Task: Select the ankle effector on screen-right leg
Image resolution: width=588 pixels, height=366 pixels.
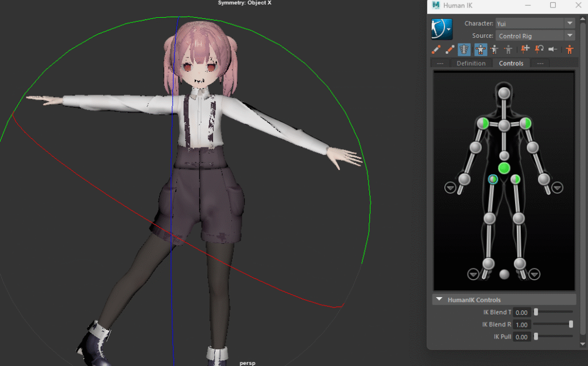Action: [520, 263]
